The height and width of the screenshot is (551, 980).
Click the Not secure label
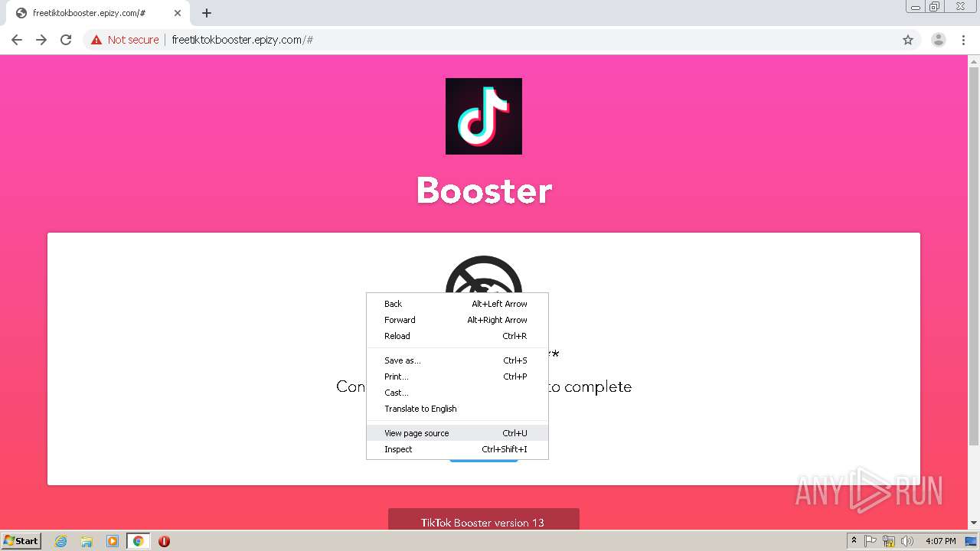pyautogui.click(x=133, y=40)
